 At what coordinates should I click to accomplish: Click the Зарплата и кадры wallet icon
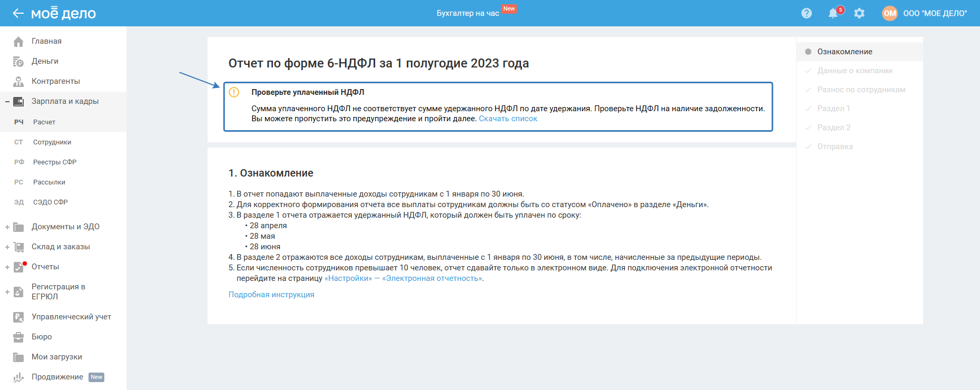coord(18,101)
